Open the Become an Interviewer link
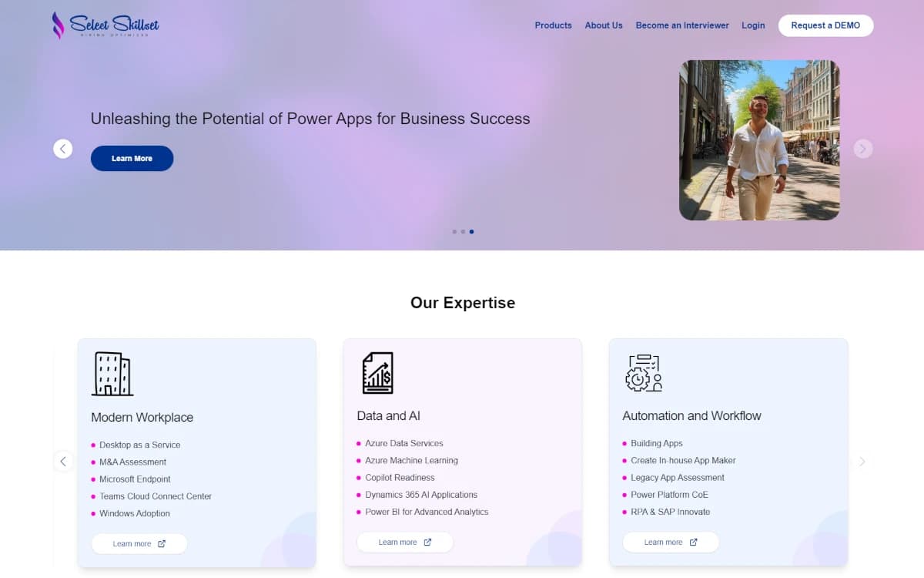924x578 pixels. 682,25
